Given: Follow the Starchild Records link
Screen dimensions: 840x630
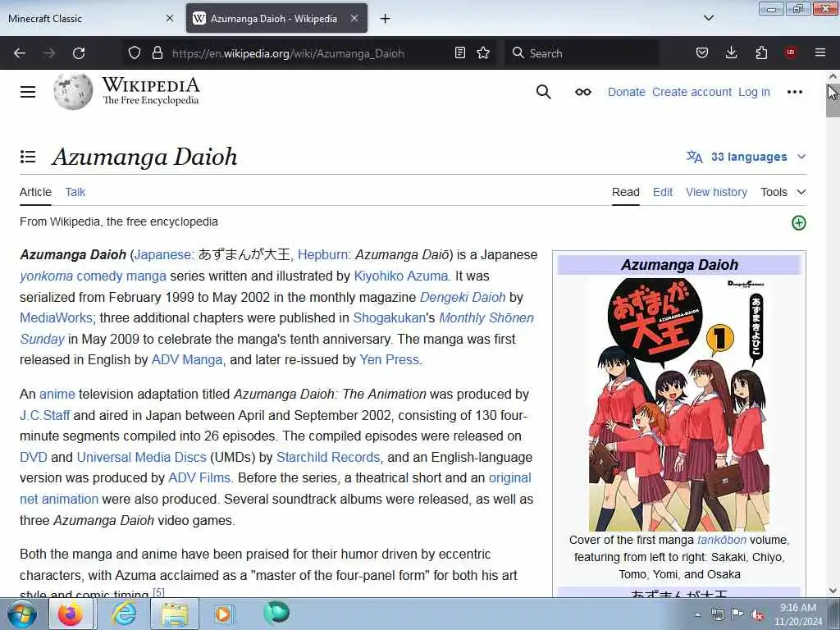Looking at the screenshot, I should (x=328, y=457).
